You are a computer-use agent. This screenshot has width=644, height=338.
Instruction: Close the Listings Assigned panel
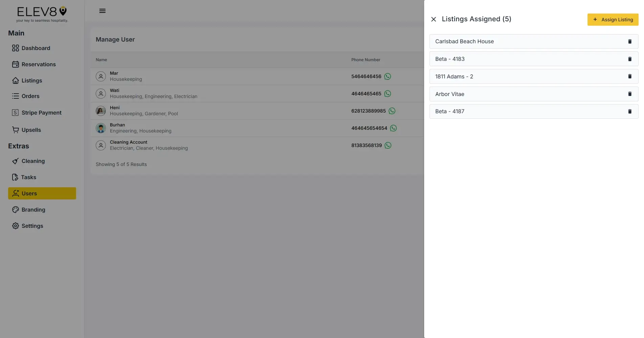[x=434, y=19]
